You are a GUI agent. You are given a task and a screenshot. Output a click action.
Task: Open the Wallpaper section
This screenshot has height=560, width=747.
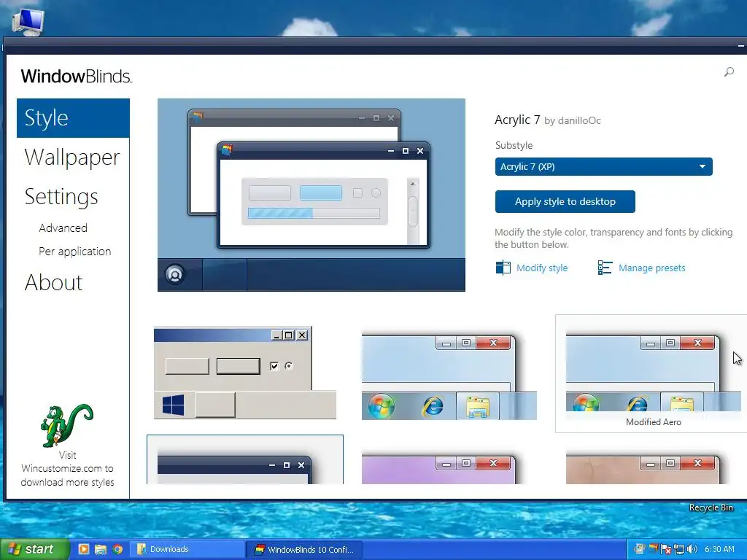[x=72, y=157]
